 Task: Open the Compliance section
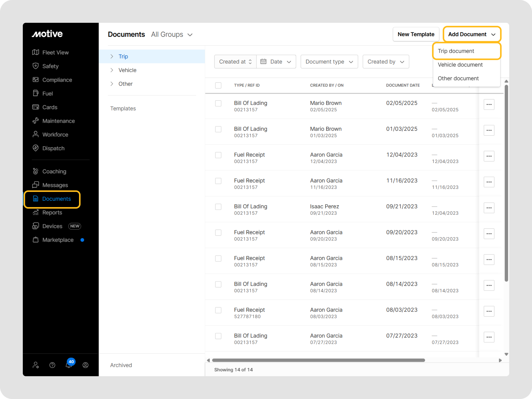[x=36, y=80]
